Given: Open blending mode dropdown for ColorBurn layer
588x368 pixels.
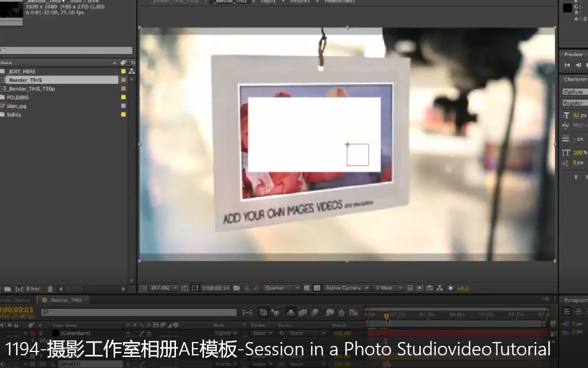Looking at the screenshot, I should [x=226, y=333].
